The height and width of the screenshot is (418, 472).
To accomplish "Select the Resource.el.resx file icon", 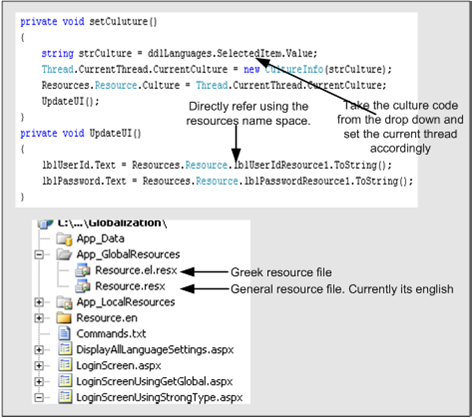I will point(83,270).
